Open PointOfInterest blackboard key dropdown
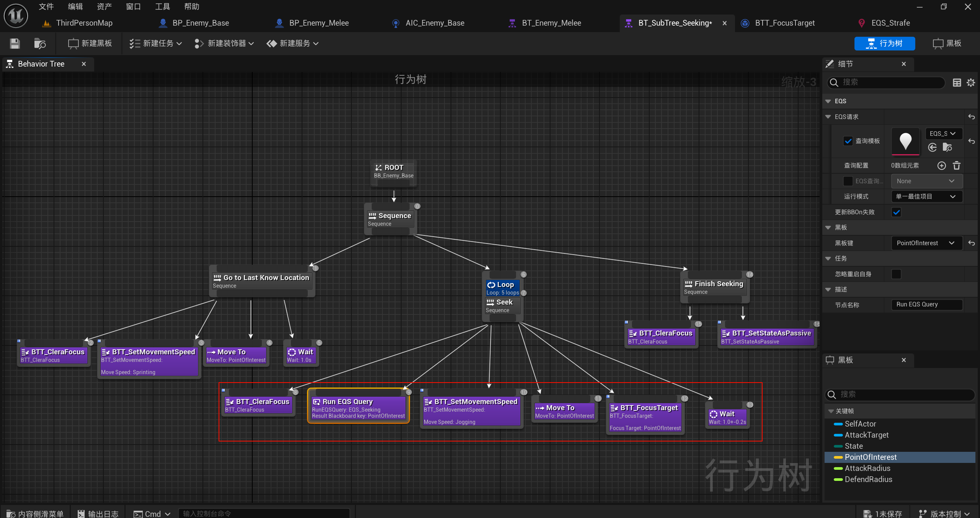 click(926, 243)
